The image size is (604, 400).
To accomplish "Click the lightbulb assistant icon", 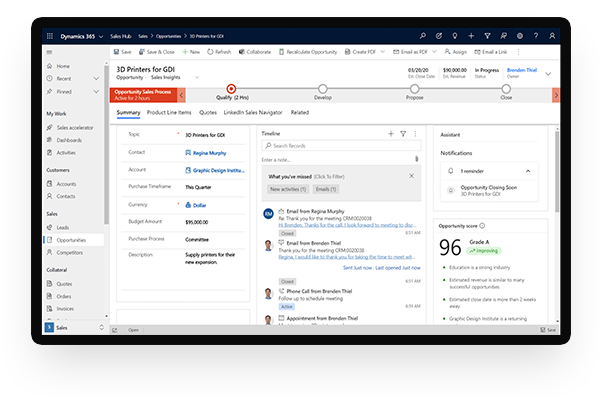I will [x=455, y=36].
